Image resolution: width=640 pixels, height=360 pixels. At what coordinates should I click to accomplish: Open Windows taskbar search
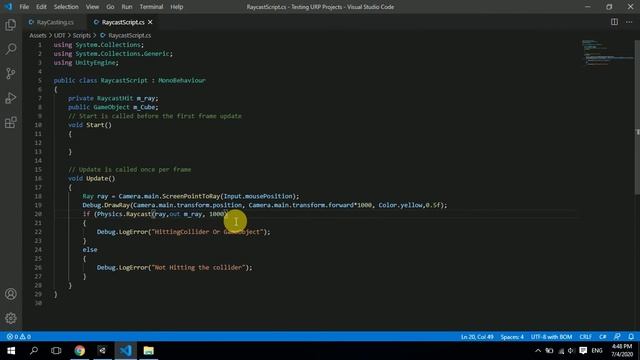[x=34, y=351]
